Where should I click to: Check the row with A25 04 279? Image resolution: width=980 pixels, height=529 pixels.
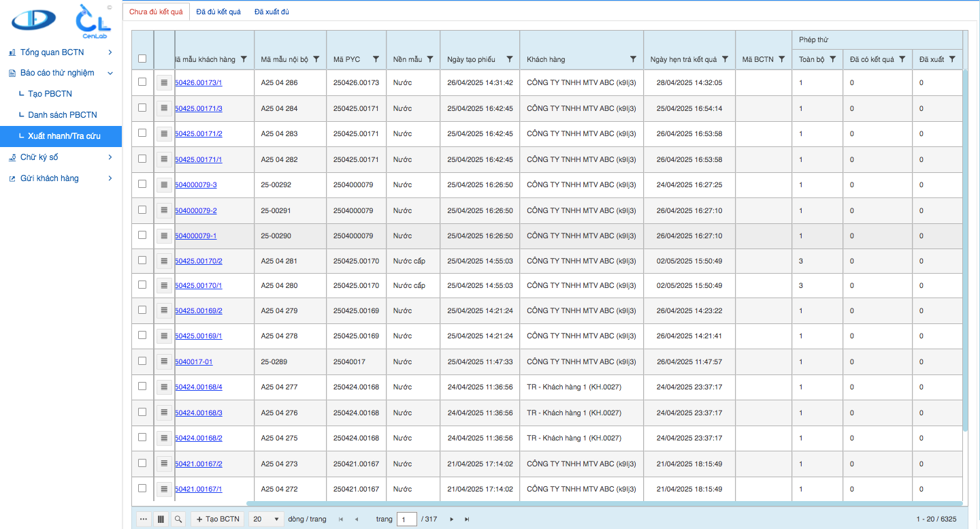click(142, 310)
